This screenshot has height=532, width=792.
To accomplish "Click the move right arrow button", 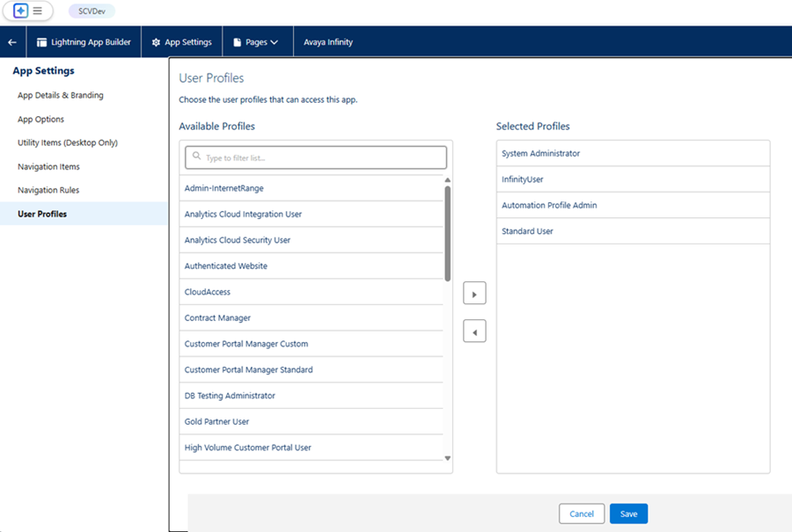I will pyautogui.click(x=474, y=293).
